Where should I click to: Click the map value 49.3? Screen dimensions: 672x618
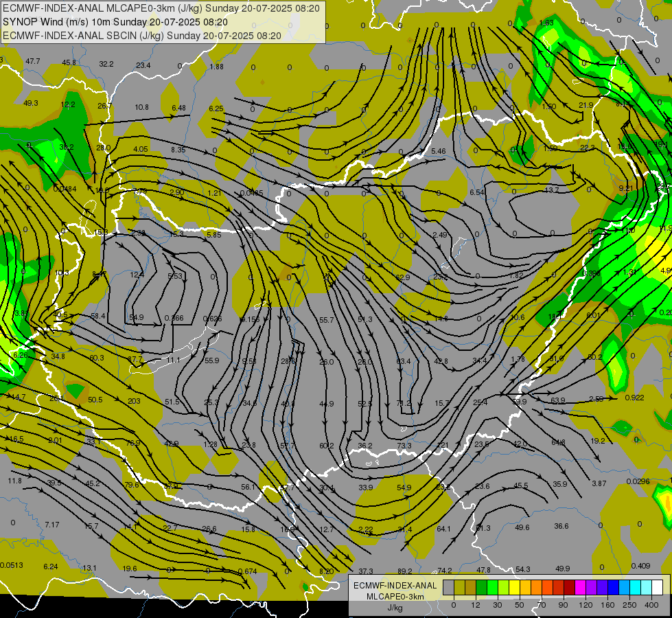31,104
